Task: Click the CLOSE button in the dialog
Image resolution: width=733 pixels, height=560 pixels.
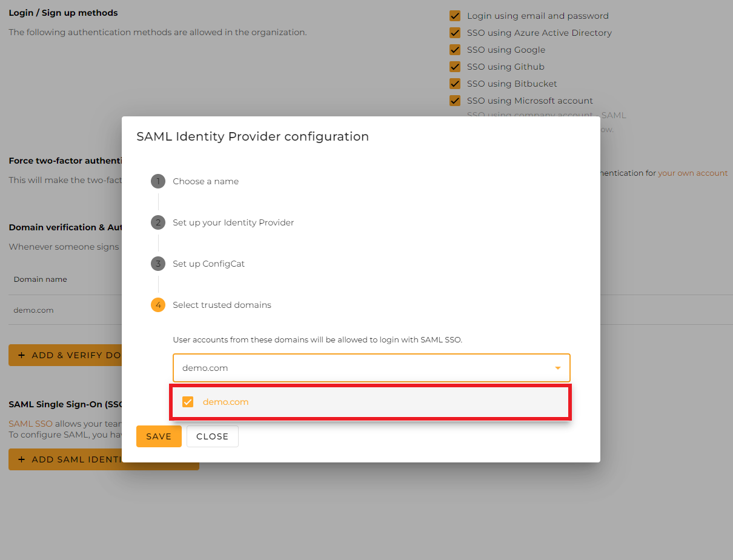Action: click(212, 436)
